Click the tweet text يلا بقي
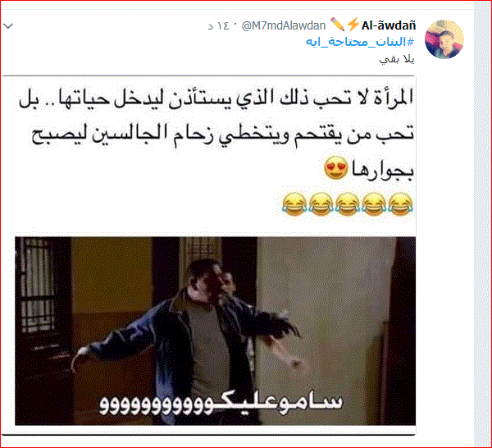 click(397, 59)
